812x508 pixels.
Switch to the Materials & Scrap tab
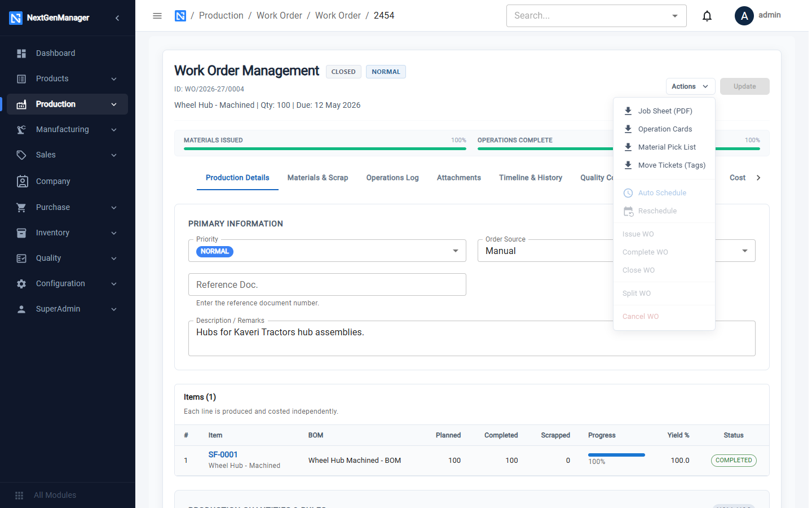point(317,178)
